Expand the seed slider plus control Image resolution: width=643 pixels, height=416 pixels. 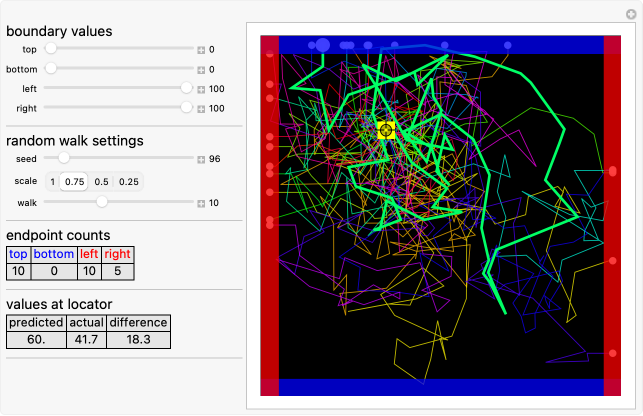(x=201, y=160)
